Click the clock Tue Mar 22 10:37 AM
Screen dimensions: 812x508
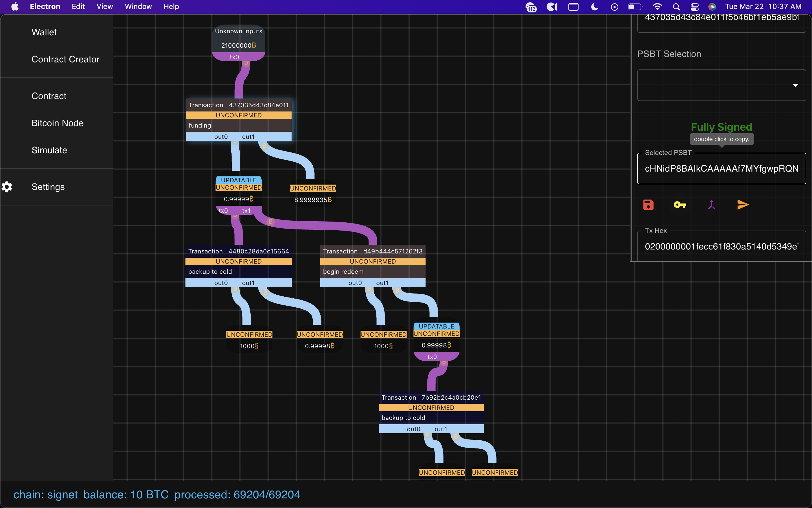click(x=763, y=6)
